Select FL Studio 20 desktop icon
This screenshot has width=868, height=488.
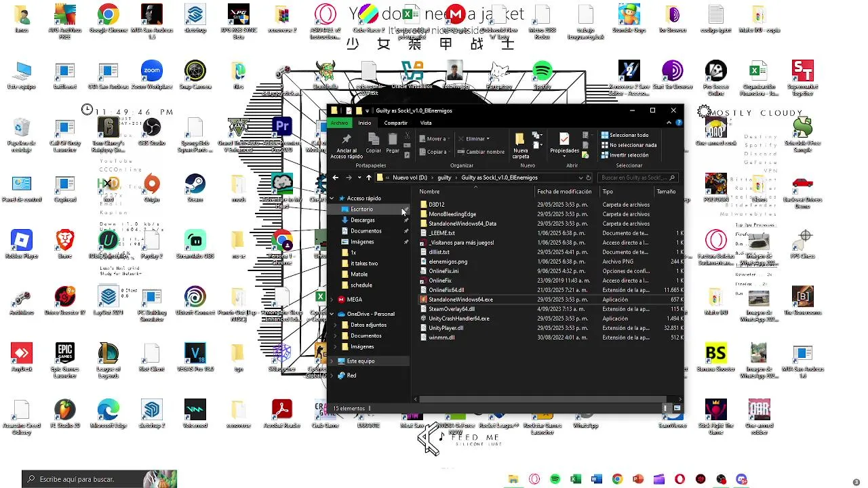[x=65, y=414]
